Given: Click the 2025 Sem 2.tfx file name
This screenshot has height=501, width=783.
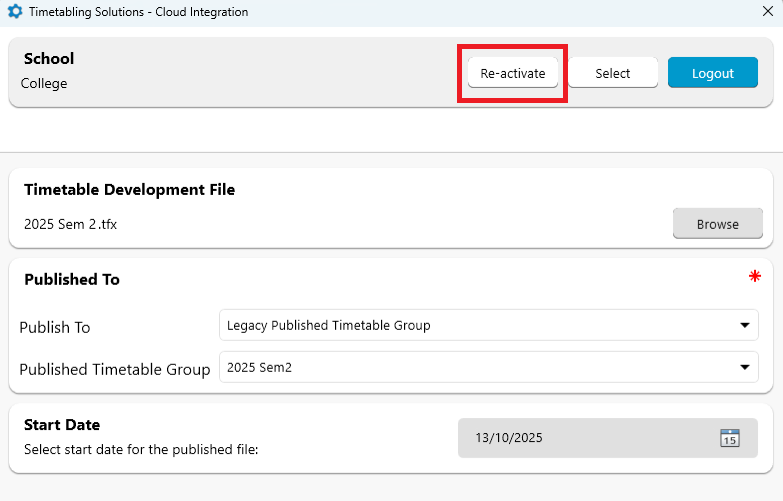Looking at the screenshot, I should tap(70, 224).
